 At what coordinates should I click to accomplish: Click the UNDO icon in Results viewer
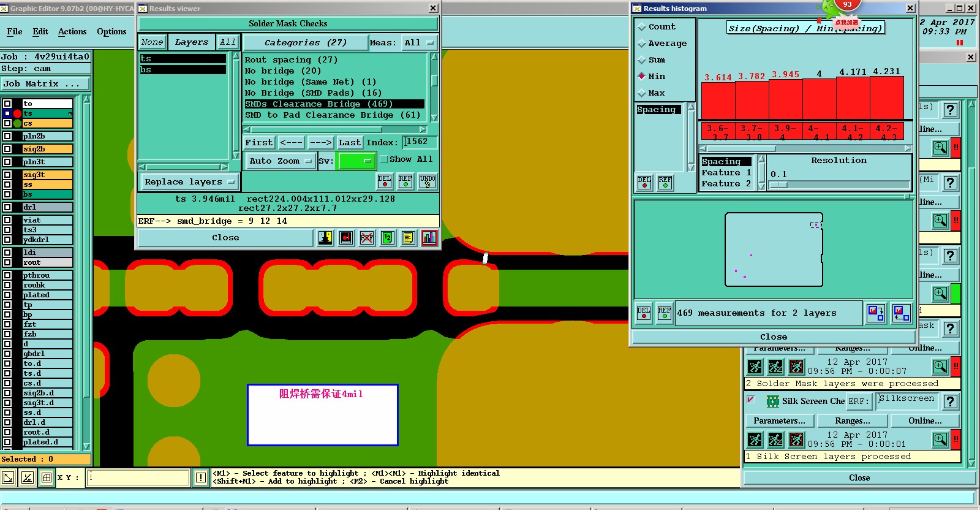[428, 181]
